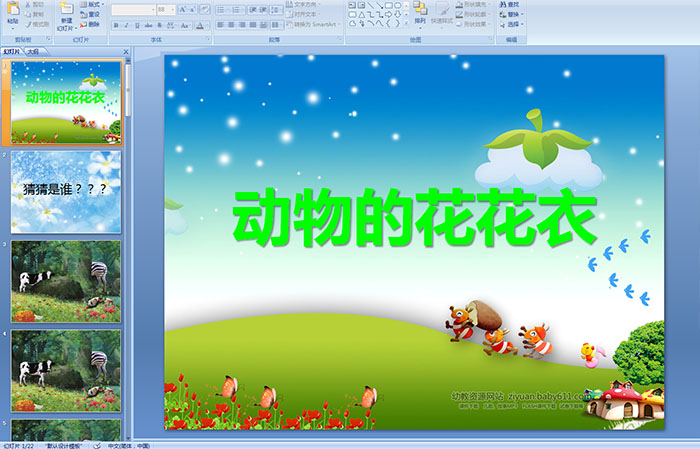Select the Rectangle shape in the shapes gallery

[389, 5]
